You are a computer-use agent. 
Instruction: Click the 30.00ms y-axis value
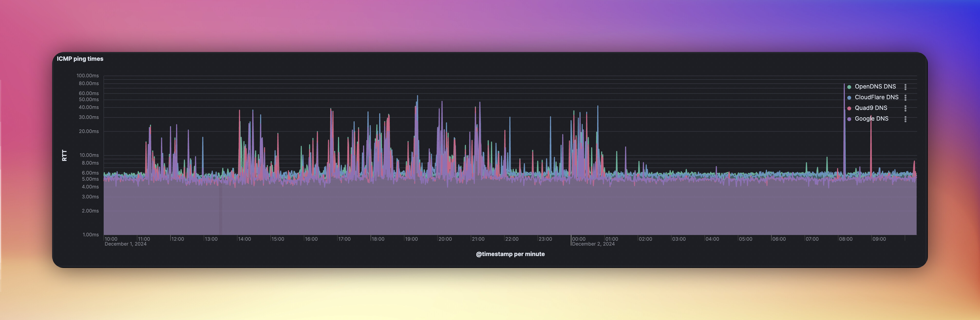[89, 117]
